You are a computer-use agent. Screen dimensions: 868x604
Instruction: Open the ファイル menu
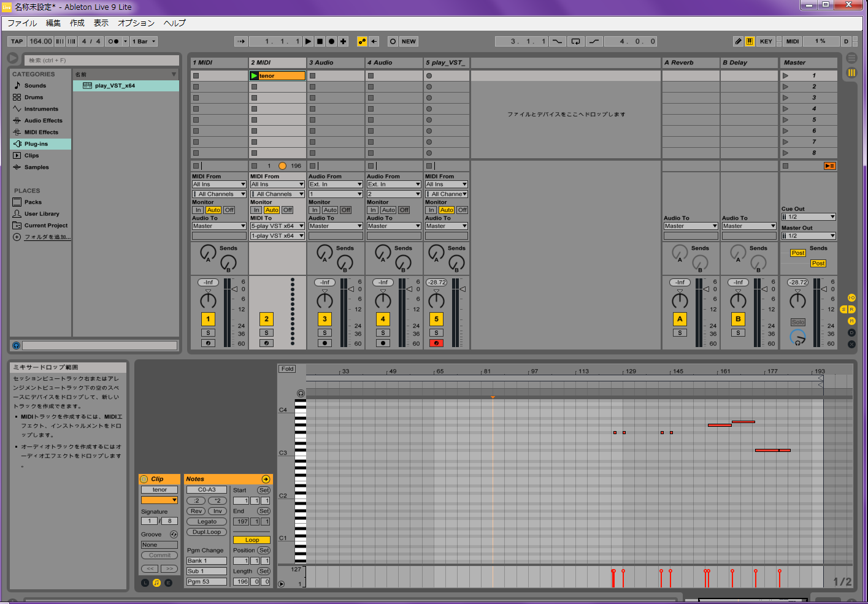point(22,23)
